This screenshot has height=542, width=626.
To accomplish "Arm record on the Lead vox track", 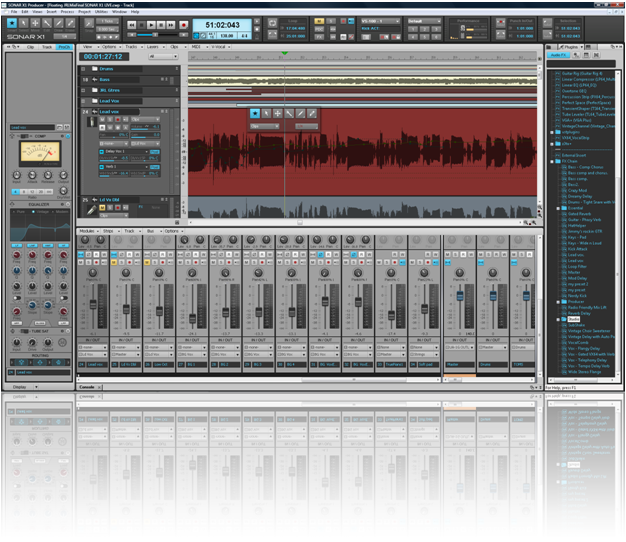I will click(x=118, y=119).
